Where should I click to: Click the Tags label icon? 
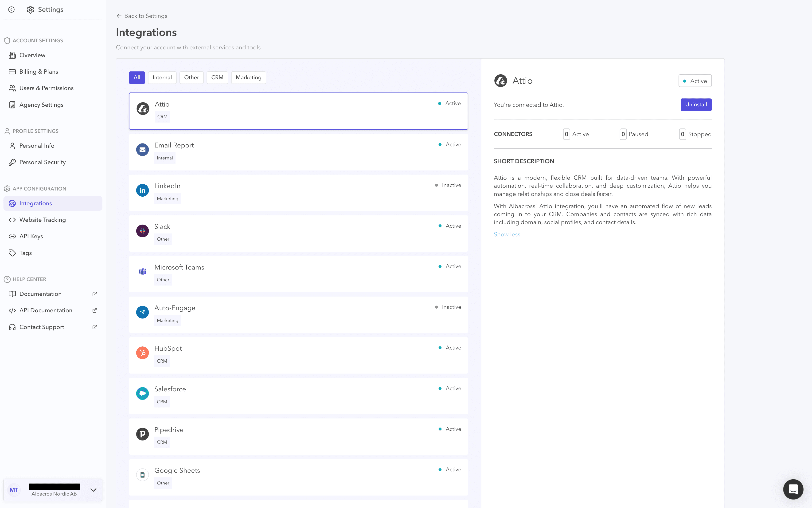(12, 253)
